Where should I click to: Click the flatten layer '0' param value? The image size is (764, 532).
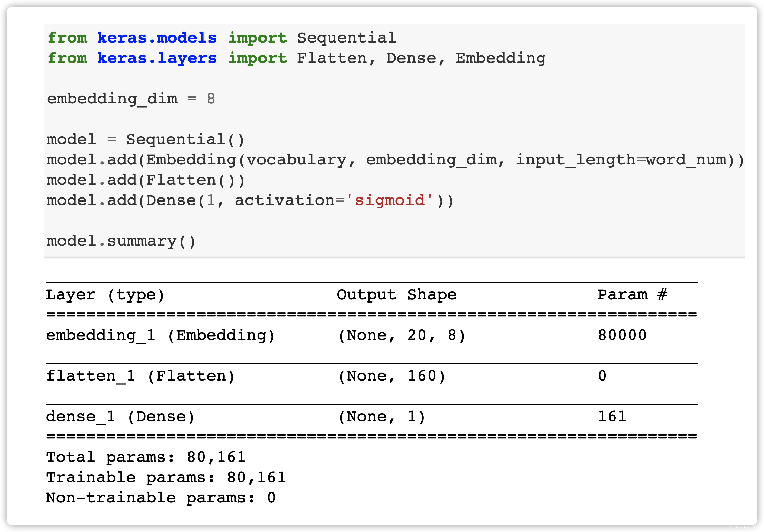(602, 376)
